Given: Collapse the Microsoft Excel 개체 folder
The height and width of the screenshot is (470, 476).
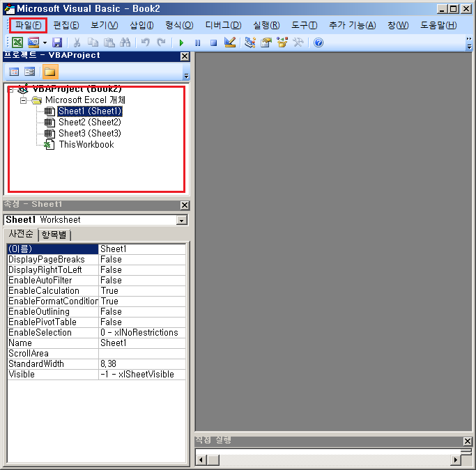Looking at the screenshot, I should tap(24, 100).
